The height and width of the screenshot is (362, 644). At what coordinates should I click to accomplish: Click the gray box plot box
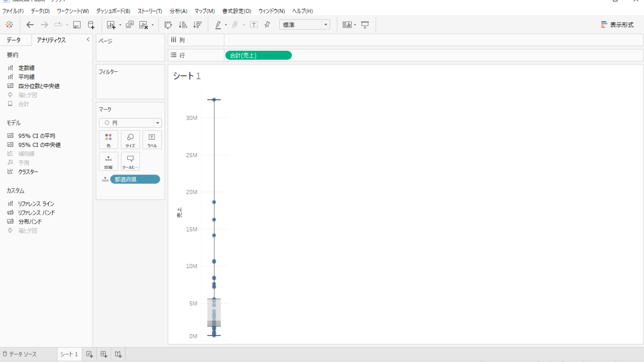214,313
